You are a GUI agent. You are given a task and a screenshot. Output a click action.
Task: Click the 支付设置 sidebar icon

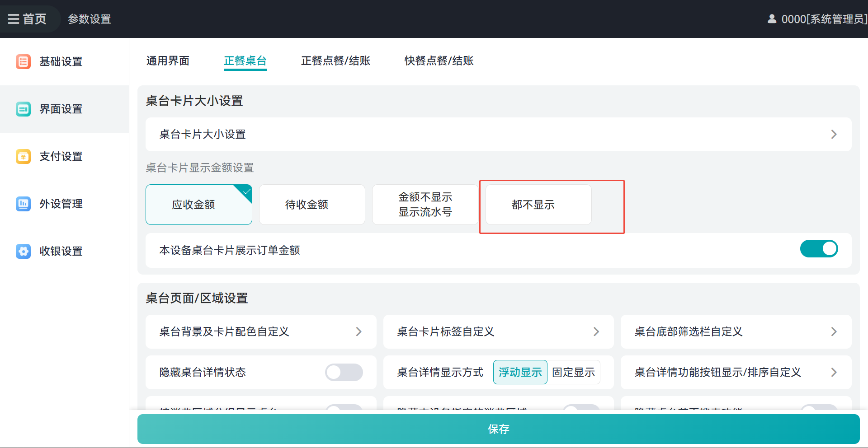pos(23,156)
